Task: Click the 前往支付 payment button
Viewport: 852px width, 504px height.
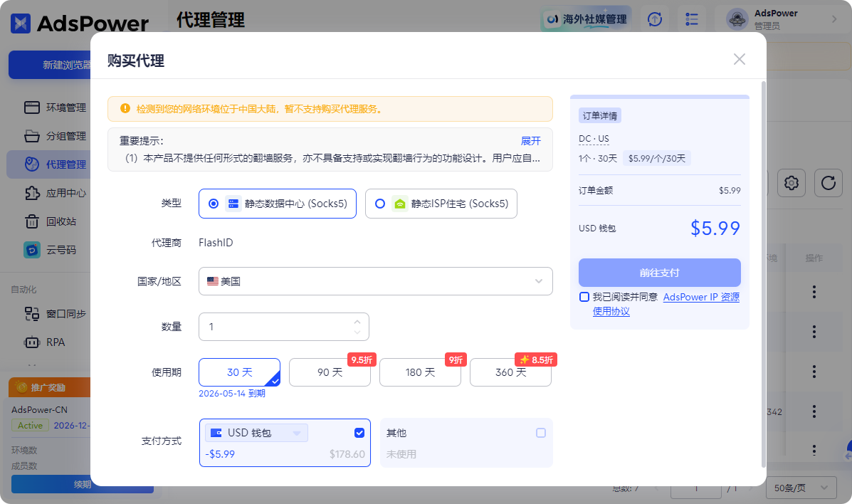Action: [660, 272]
